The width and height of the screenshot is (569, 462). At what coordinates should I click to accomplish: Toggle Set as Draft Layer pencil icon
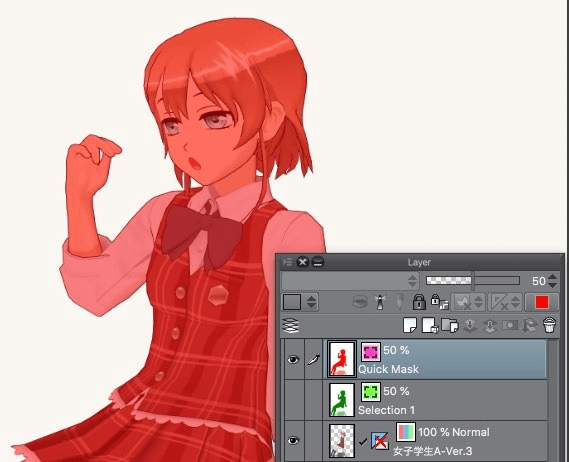400,302
